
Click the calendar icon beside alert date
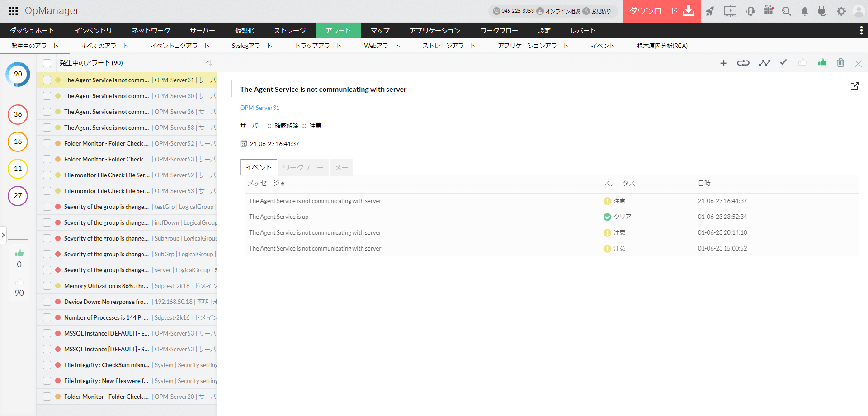[x=244, y=144]
